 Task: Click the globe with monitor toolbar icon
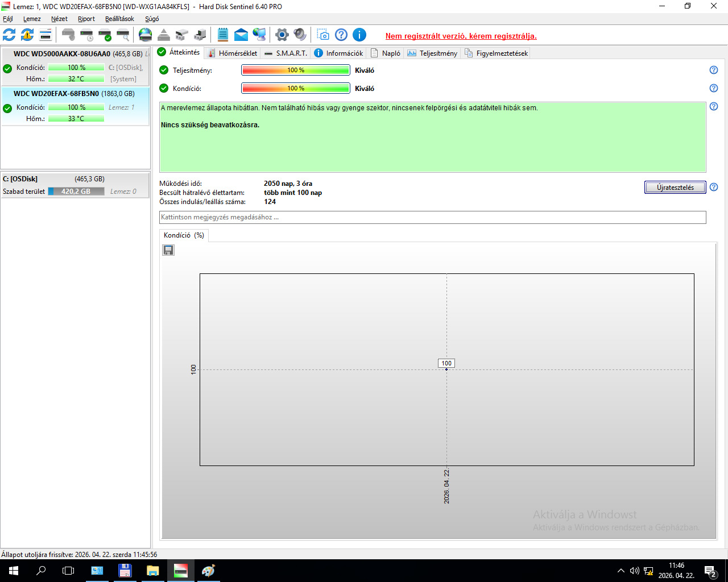coord(259,35)
